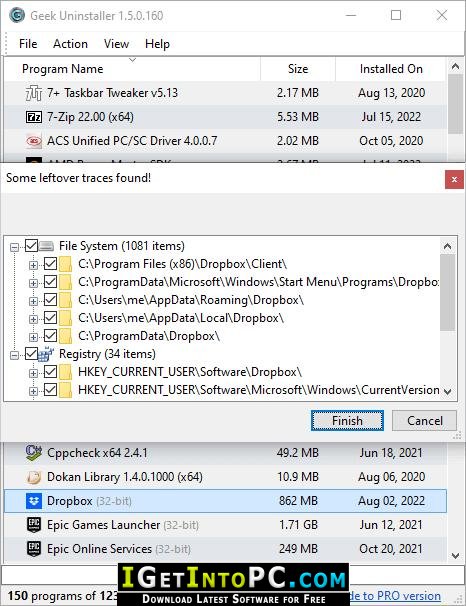Uncheck the File System group checkbox
Screen dimensions: 466x606
[31, 246]
